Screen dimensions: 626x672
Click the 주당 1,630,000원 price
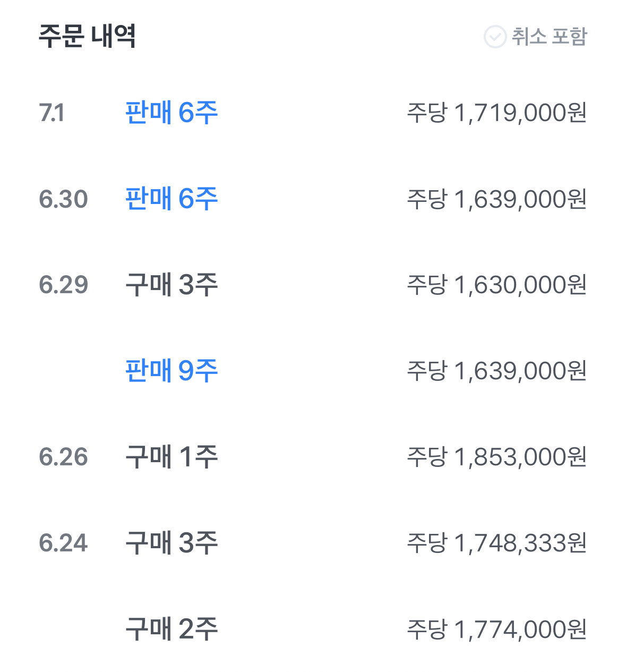click(x=496, y=285)
